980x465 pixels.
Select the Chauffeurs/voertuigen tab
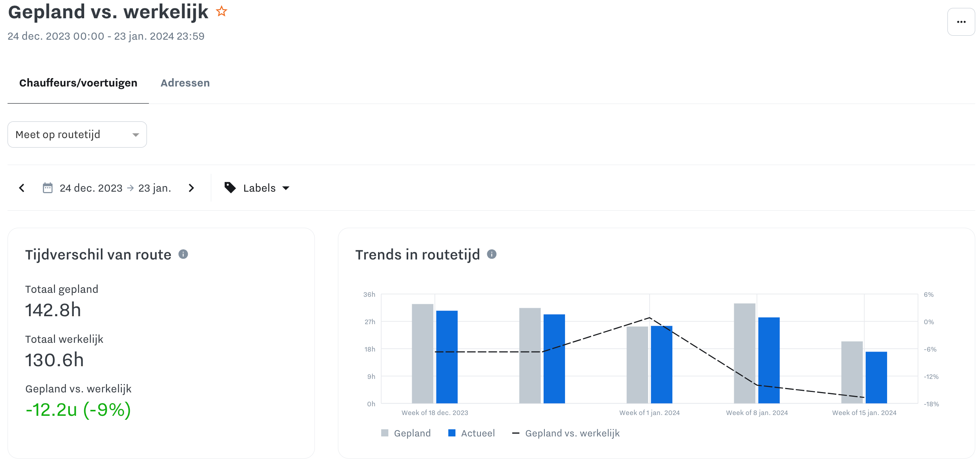78,83
